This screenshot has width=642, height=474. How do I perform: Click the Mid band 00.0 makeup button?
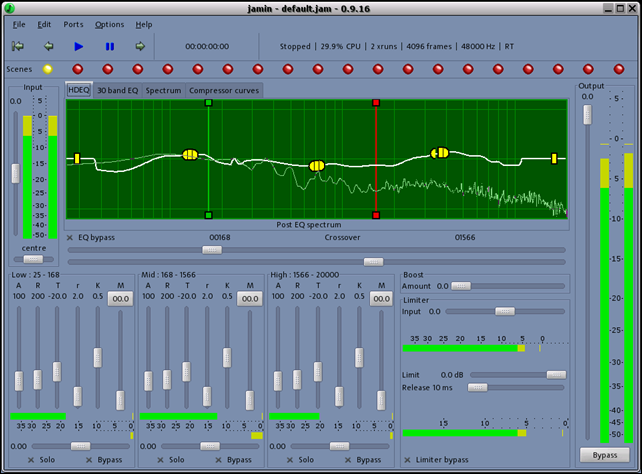249,298
